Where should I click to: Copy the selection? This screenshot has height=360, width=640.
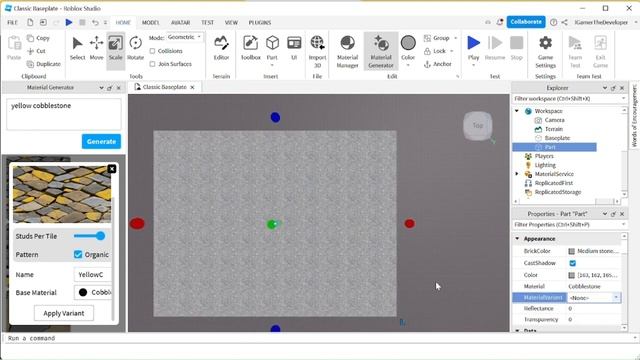[x=38, y=38]
